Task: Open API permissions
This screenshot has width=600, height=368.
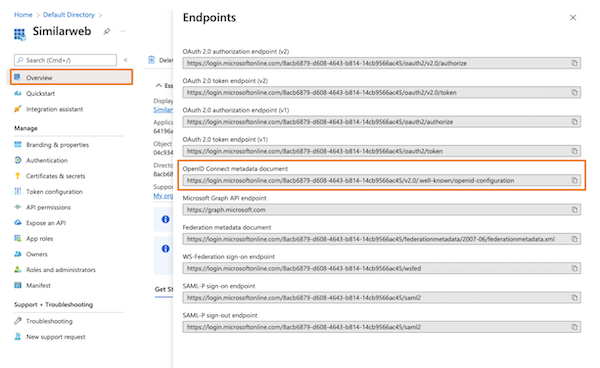Action: click(48, 207)
